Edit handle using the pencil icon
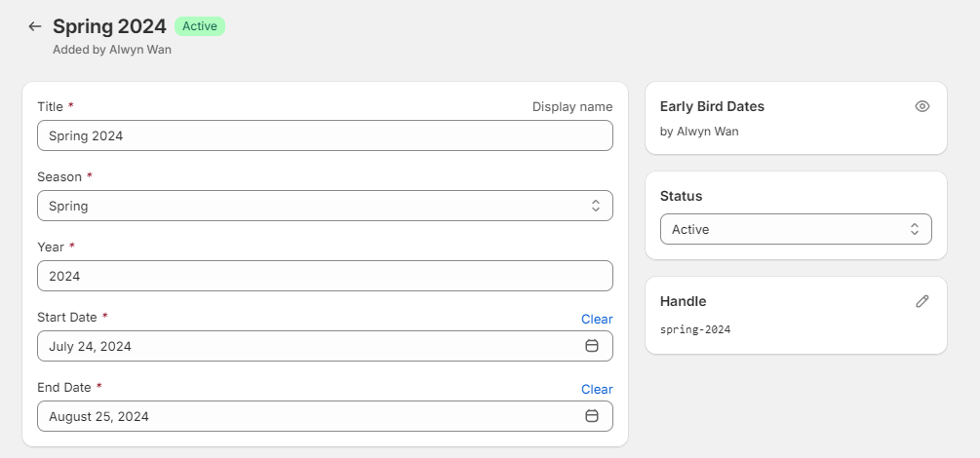This screenshot has width=980, height=458. click(921, 301)
